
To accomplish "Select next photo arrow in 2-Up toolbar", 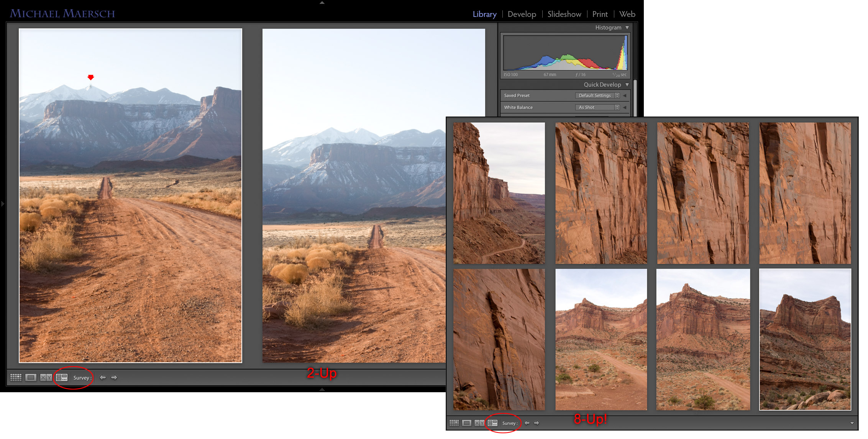I will pyautogui.click(x=114, y=378).
